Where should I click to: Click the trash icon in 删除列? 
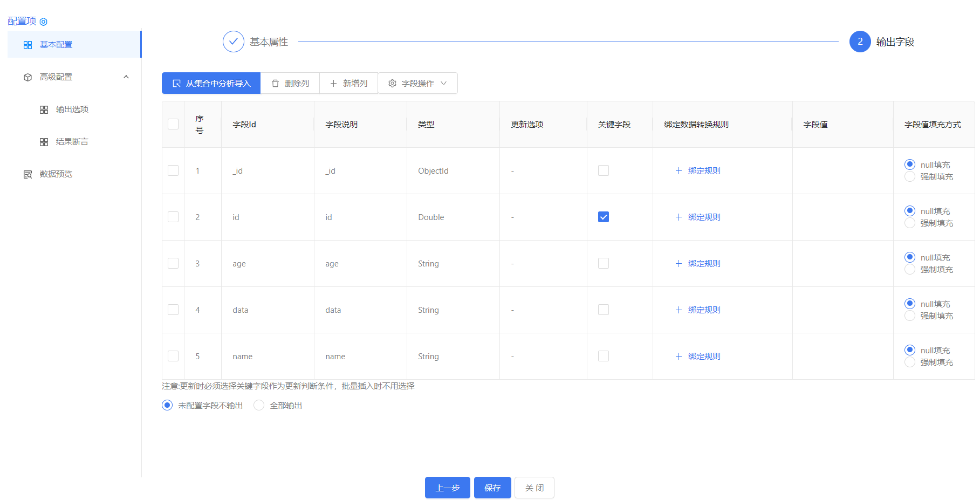[276, 84]
